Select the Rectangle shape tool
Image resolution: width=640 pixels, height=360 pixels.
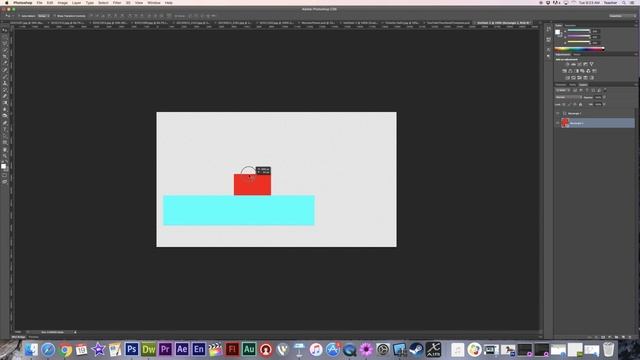click(5, 142)
